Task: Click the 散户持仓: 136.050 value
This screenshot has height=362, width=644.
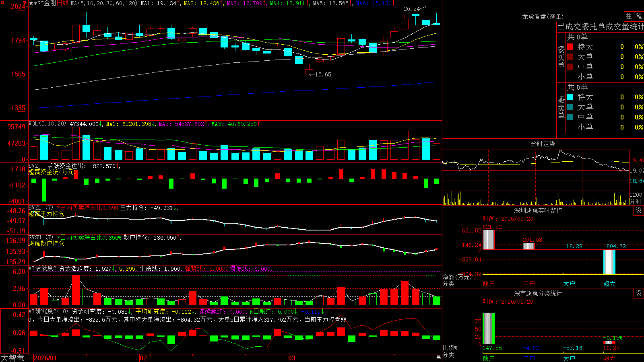Action: click(x=150, y=238)
